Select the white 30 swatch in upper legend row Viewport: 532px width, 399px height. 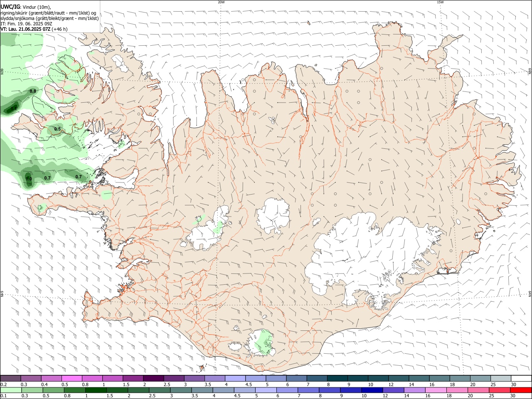point(521,378)
